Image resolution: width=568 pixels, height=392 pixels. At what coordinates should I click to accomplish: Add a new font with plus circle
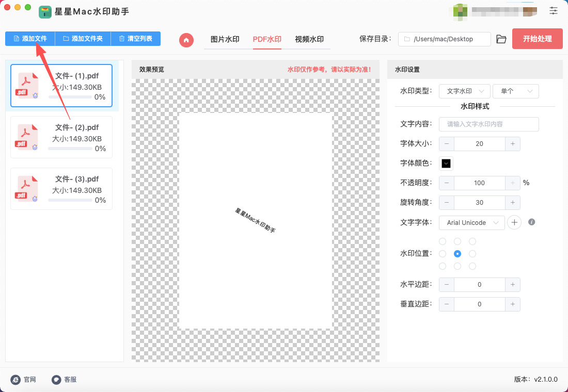tap(514, 222)
